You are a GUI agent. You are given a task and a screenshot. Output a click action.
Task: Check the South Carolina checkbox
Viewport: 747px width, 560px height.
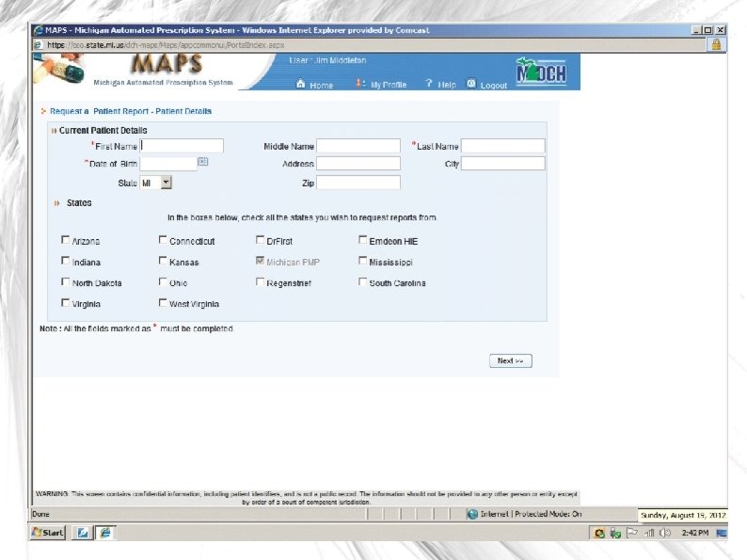tap(362, 281)
